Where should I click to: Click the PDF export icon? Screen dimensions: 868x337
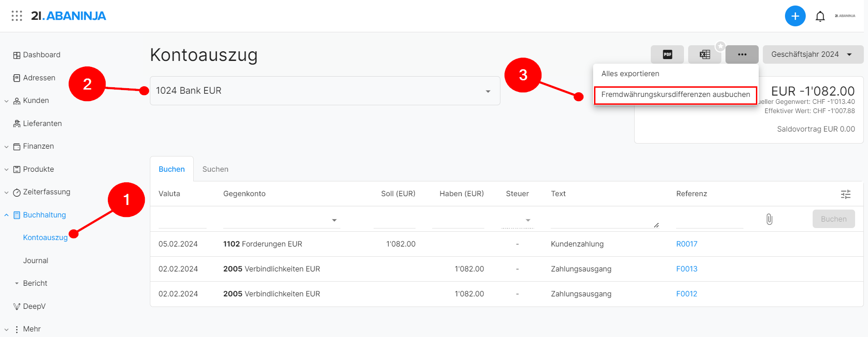point(667,54)
